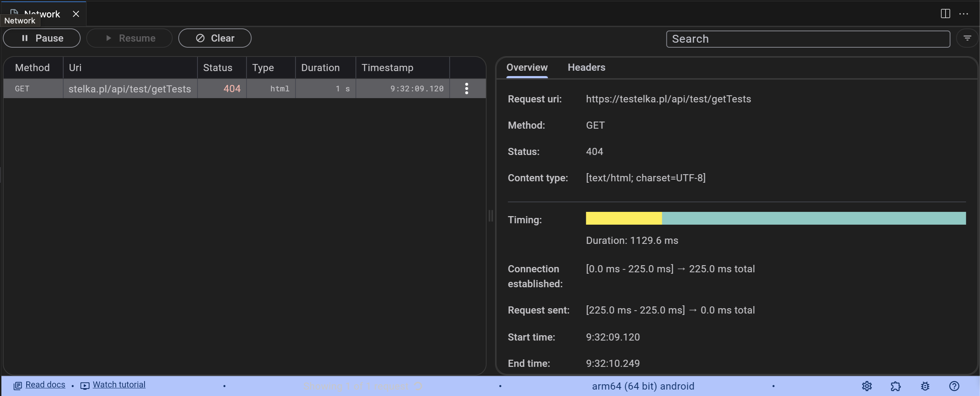This screenshot has height=396, width=980.
Task: Close the Network tab
Action: 76,14
